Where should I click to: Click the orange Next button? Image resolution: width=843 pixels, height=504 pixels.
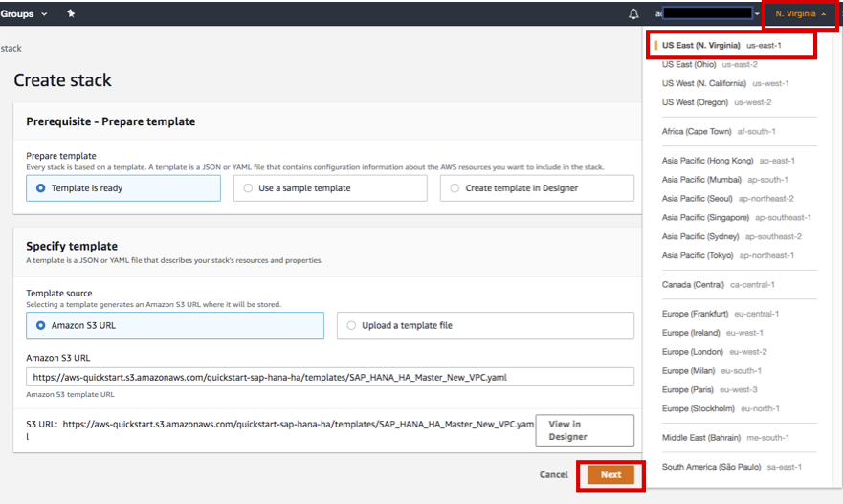[610, 474]
